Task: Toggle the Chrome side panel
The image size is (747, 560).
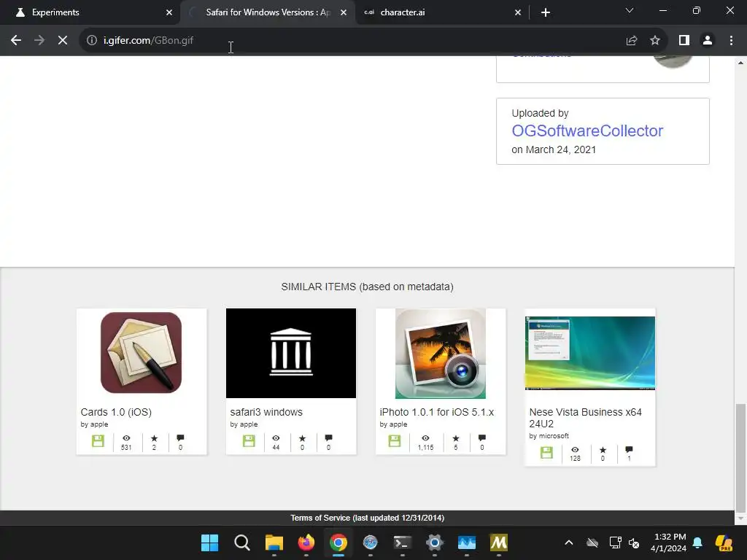Action: pos(684,41)
